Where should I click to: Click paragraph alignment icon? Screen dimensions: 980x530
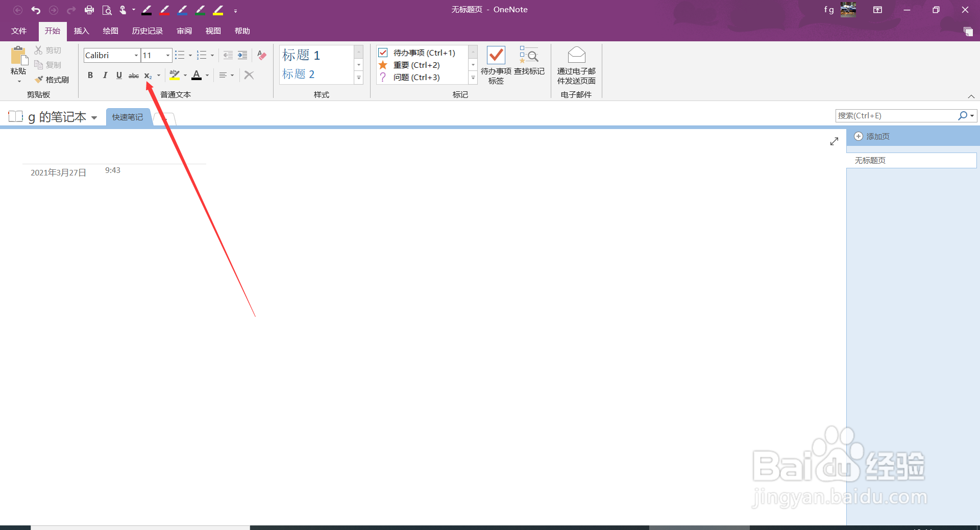click(x=223, y=75)
